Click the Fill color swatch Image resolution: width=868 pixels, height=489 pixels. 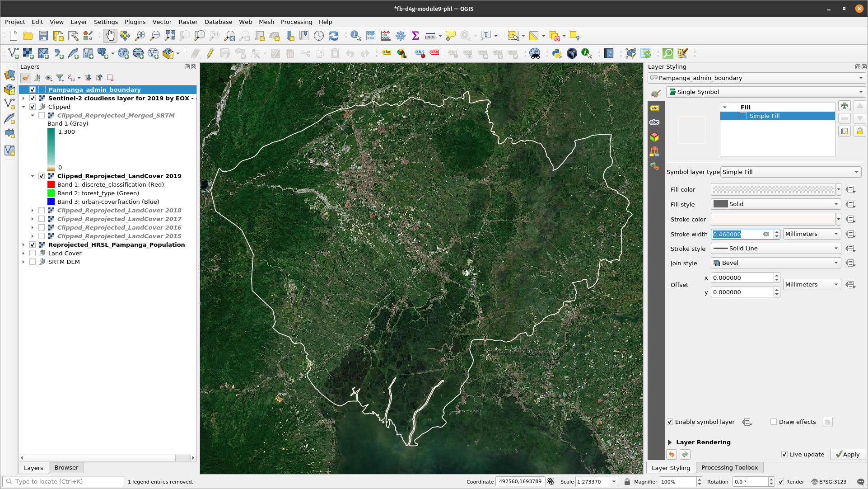[772, 189]
